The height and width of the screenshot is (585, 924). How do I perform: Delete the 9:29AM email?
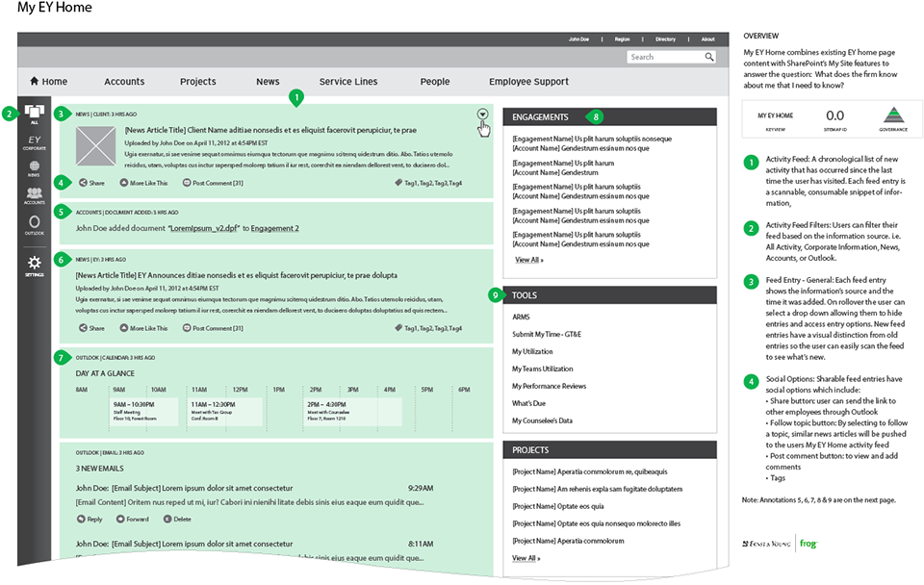pos(177,519)
